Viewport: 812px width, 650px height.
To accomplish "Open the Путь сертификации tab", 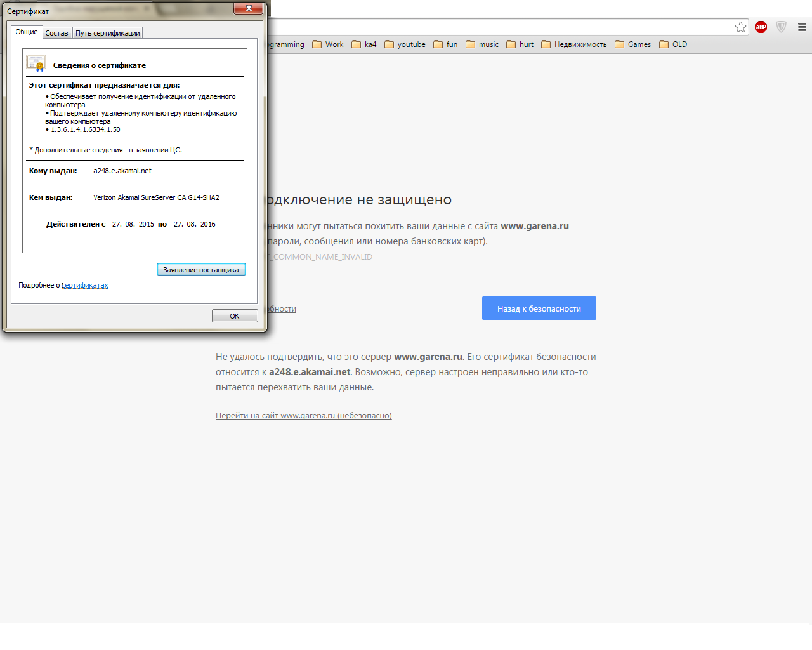I will (108, 33).
